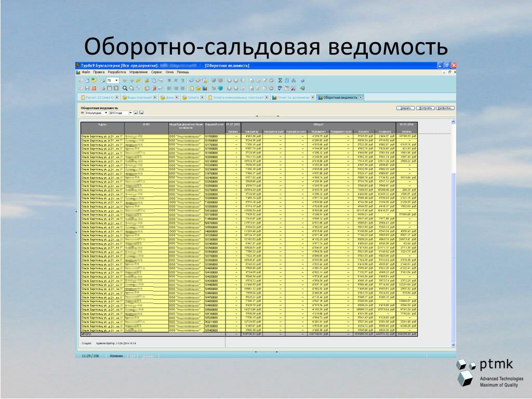Click the ИТОГО totals row label
This screenshot has height=399, width=532.
tap(86, 334)
